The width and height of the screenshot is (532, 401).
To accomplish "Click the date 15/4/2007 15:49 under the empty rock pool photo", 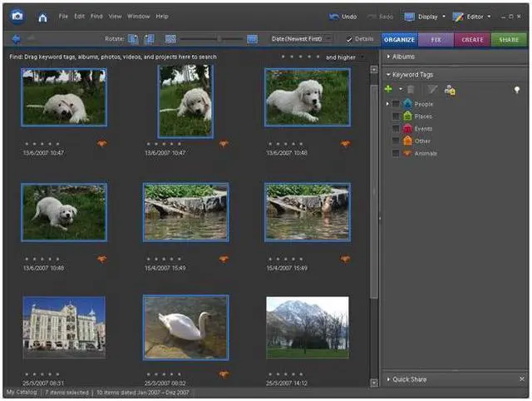I will [165, 268].
